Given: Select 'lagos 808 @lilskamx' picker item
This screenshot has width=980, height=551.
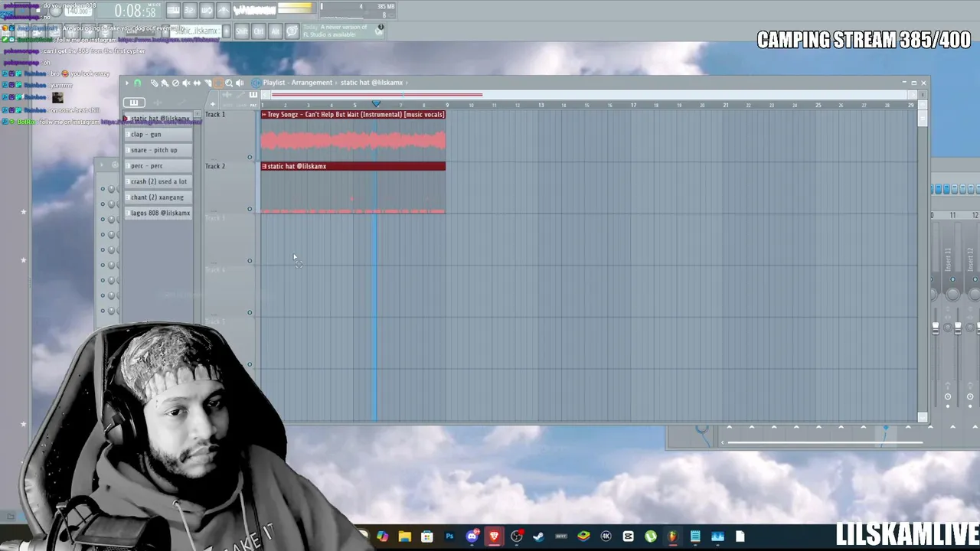Looking at the screenshot, I should click(x=158, y=213).
